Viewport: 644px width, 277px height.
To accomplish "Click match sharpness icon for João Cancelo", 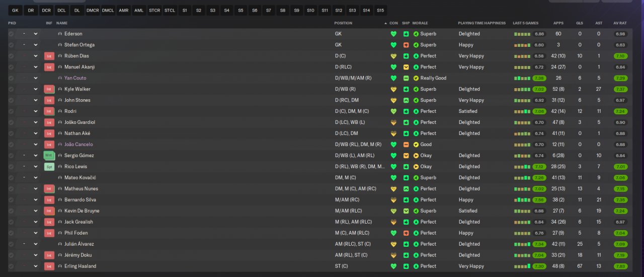I will tap(406, 145).
